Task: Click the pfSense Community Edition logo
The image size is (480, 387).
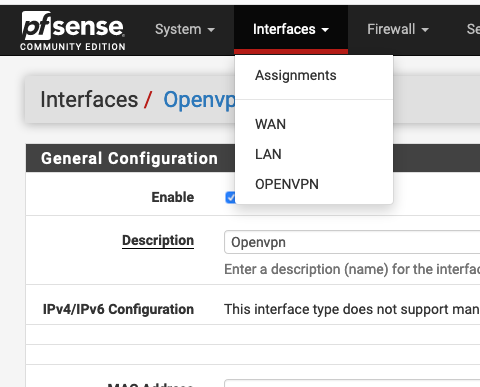Action: [x=73, y=31]
